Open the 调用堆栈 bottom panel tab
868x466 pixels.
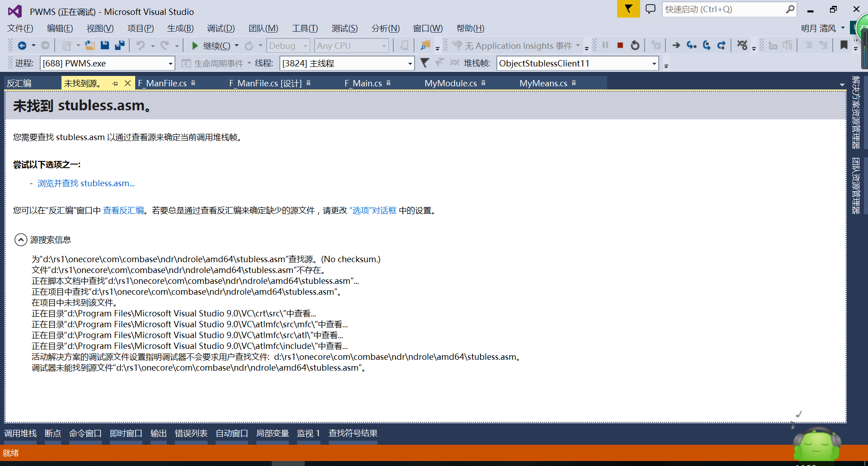[20, 433]
